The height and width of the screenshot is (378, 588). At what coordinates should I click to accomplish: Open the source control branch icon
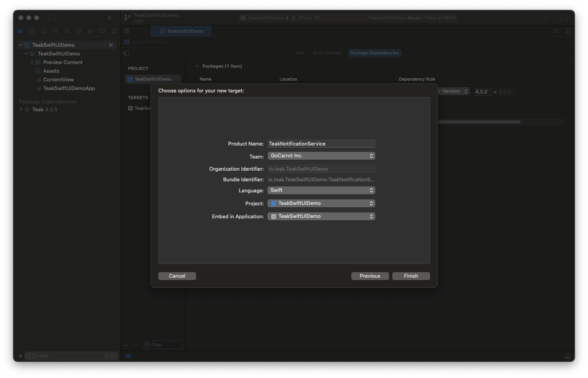(x=127, y=18)
